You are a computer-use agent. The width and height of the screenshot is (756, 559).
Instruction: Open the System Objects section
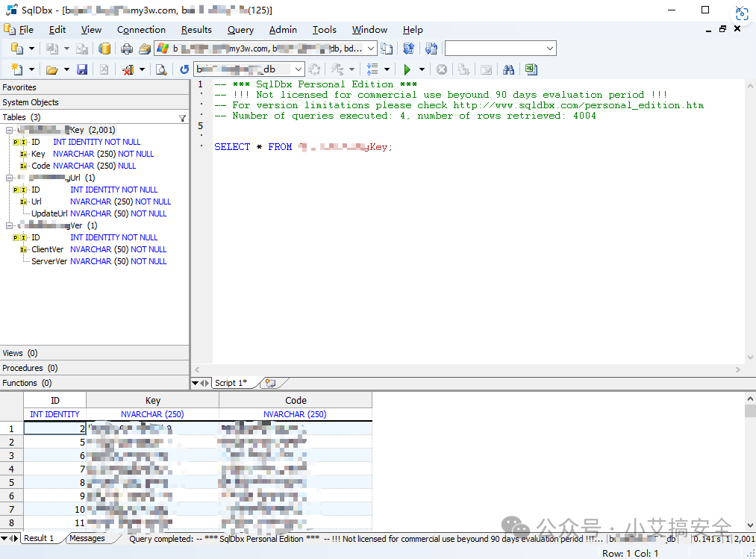[x=95, y=102]
